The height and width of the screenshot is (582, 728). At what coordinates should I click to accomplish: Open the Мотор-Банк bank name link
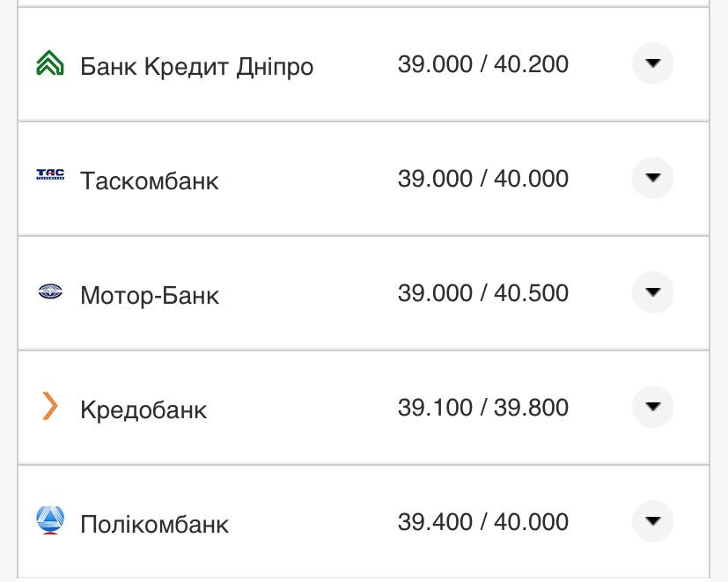pyautogui.click(x=149, y=295)
